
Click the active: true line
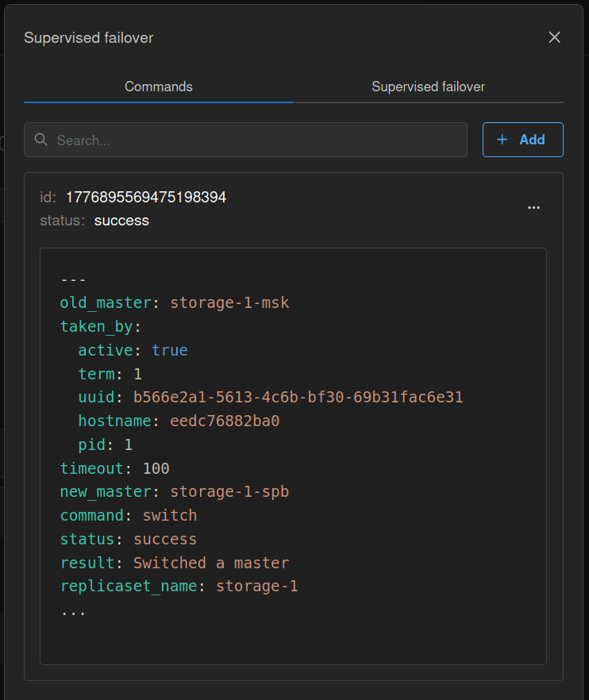tap(133, 350)
